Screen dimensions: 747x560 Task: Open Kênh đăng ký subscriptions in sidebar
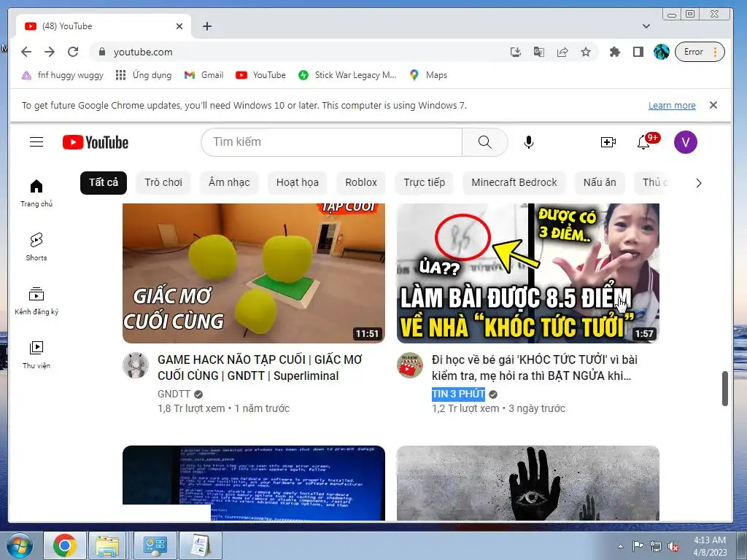(x=36, y=301)
